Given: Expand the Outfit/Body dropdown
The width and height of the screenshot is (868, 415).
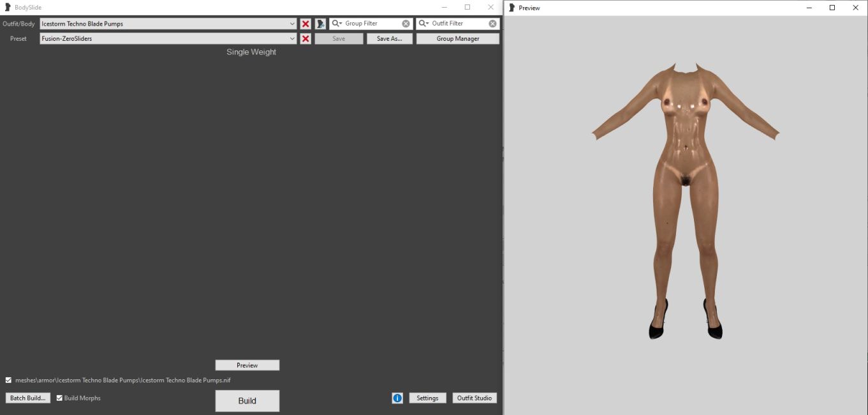Looking at the screenshot, I should [x=292, y=24].
